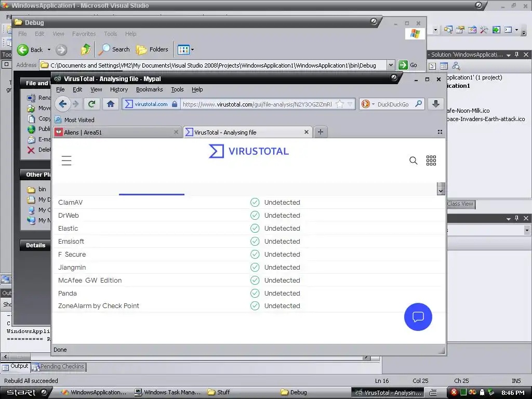Open search engine dropdown beside DuckDuckGo
532x399 pixels.
[373, 104]
